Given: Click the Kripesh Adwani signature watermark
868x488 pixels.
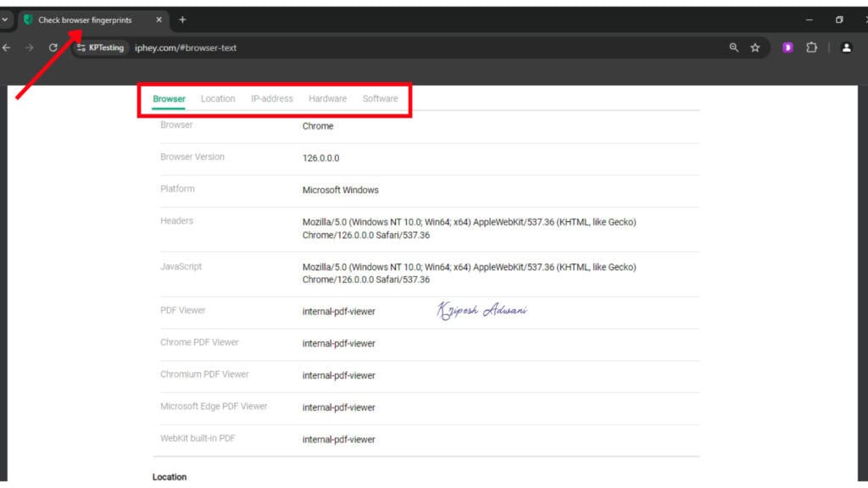Looking at the screenshot, I should point(481,310).
